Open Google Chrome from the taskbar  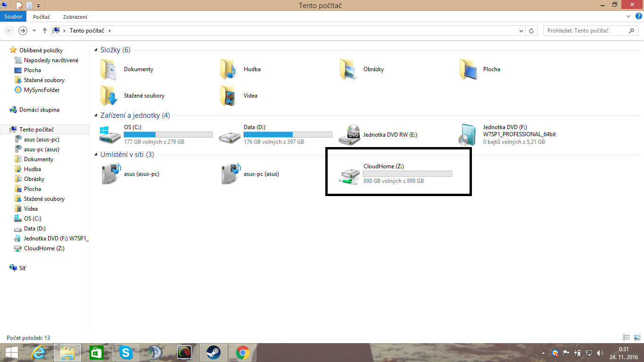point(243,353)
